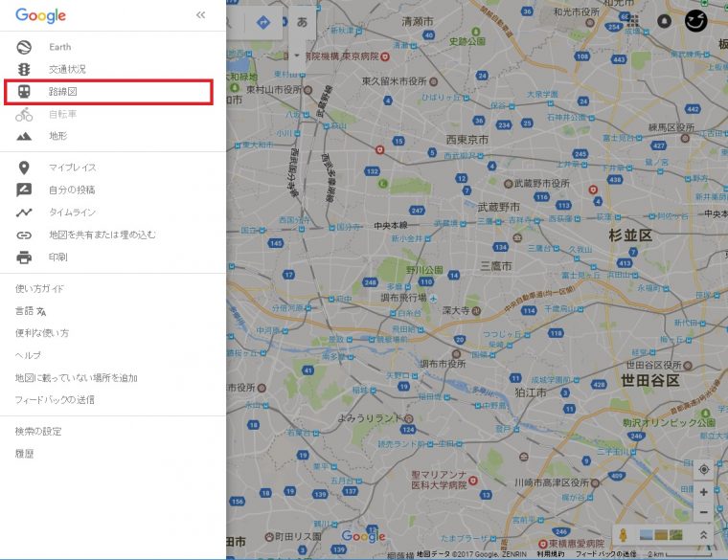Click the あ input mode button

(x=303, y=22)
